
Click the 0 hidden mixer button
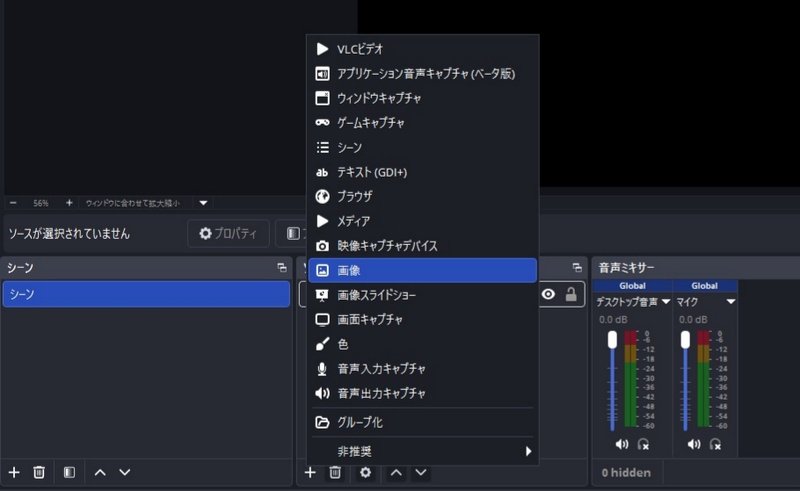click(x=627, y=473)
